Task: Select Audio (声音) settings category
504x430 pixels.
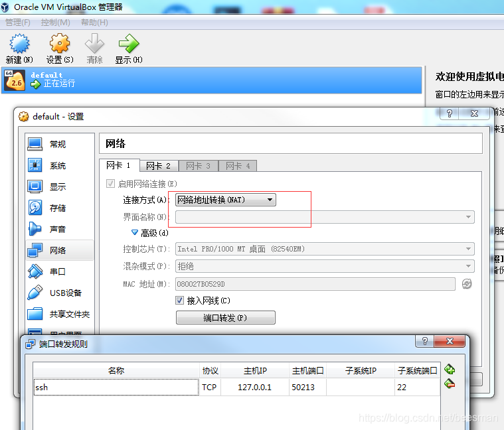Action: tap(60, 229)
